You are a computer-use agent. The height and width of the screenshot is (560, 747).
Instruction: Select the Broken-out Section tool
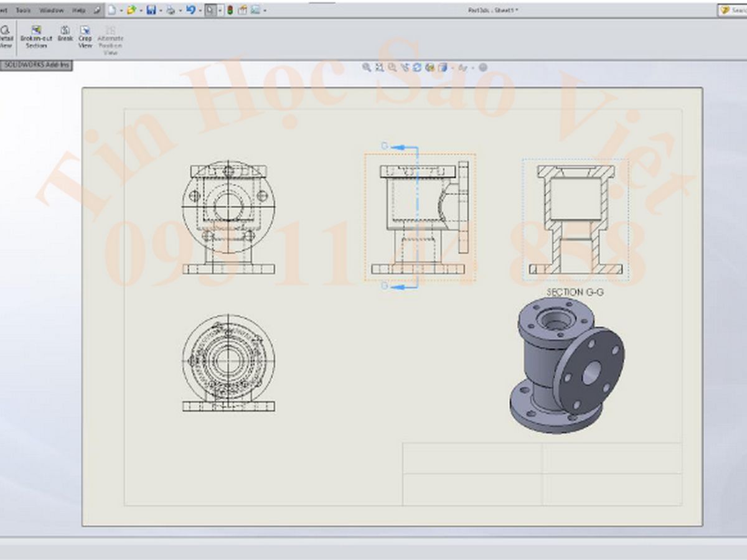click(x=36, y=37)
